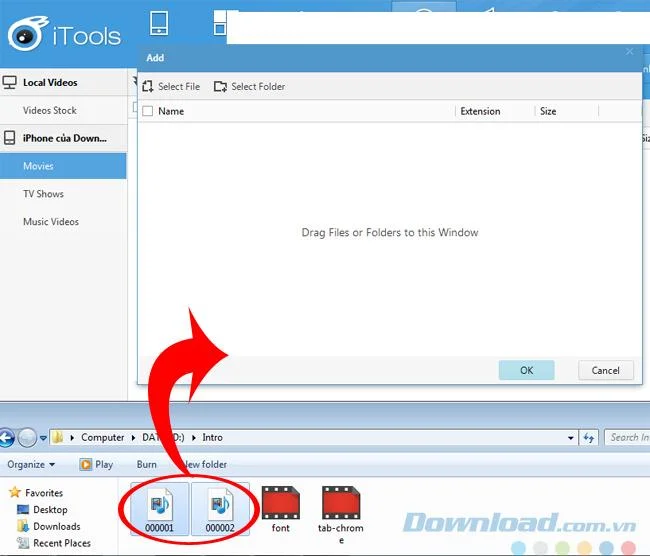Open the Movies sidebar section
Image resolution: width=650 pixels, height=556 pixels.
coord(63,166)
